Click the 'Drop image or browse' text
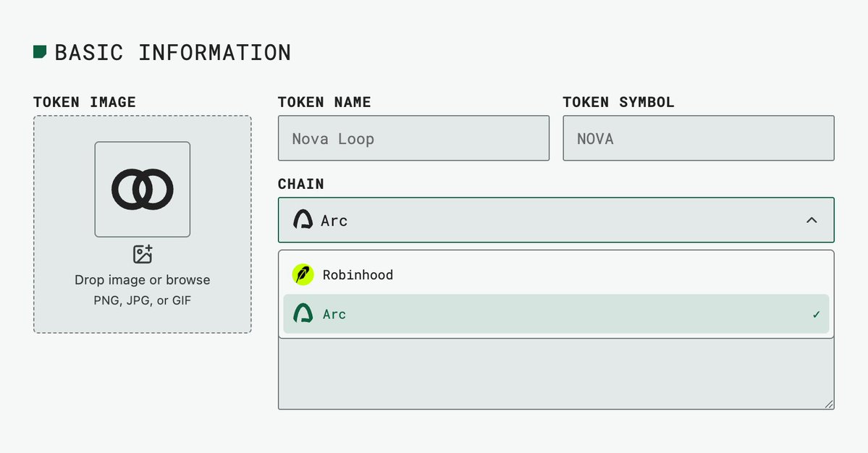This screenshot has height=453, width=868. (x=143, y=280)
